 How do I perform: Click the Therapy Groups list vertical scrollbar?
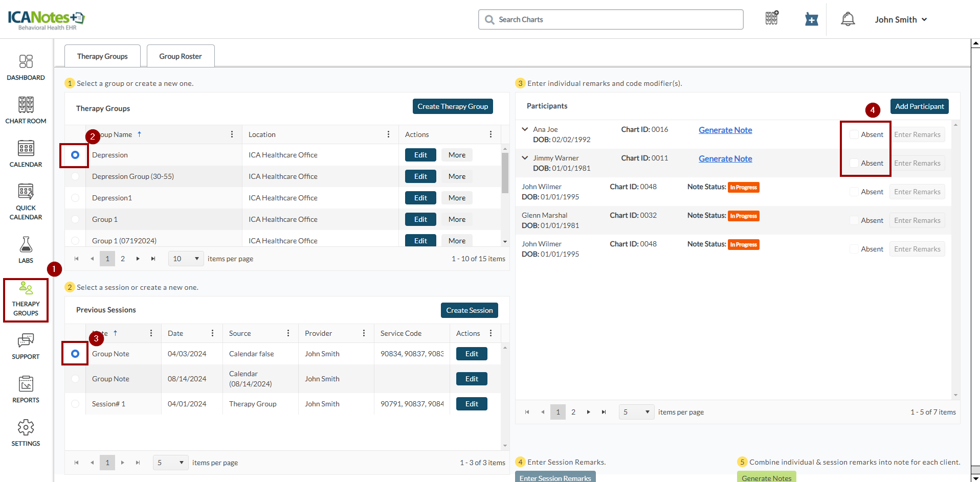coord(505,174)
